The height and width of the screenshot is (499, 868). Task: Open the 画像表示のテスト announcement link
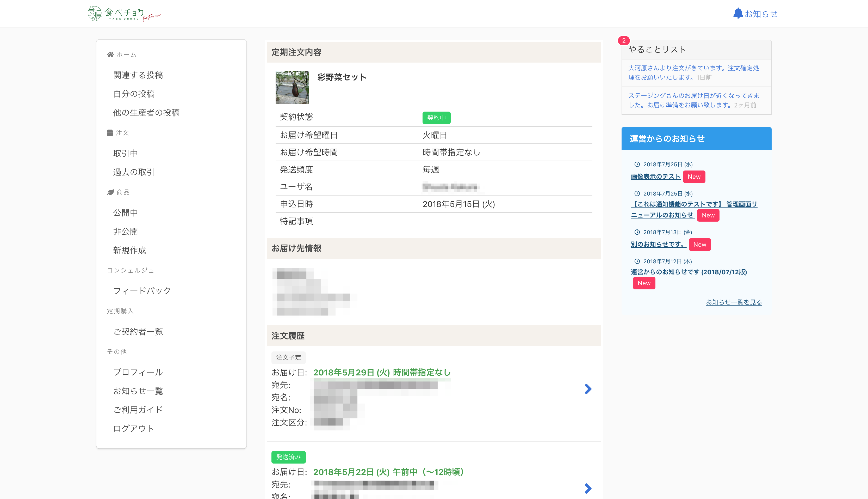pyautogui.click(x=655, y=177)
